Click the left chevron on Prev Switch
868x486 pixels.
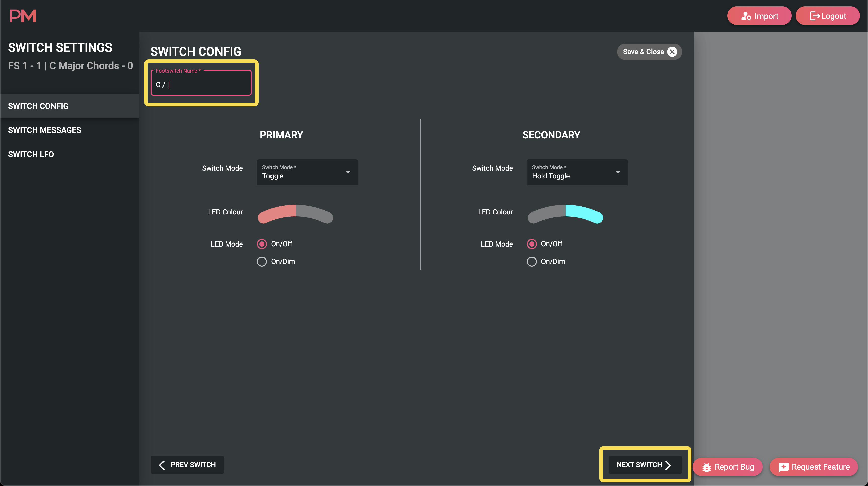click(x=162, y=465)
